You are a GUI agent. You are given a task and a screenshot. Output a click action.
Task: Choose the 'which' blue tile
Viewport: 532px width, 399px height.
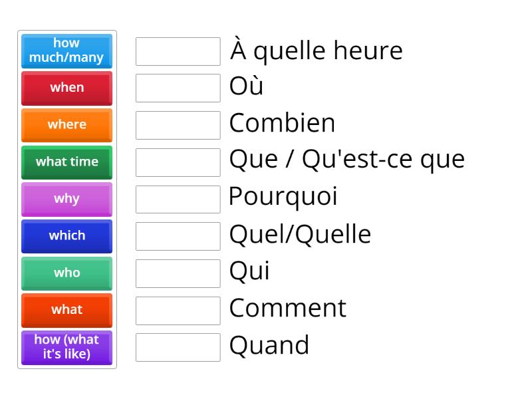pos(66,236)
